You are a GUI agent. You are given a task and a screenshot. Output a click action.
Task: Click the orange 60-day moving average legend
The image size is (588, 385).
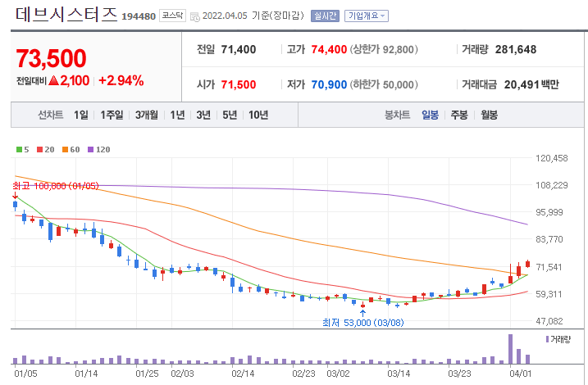[x=71, y=149]
